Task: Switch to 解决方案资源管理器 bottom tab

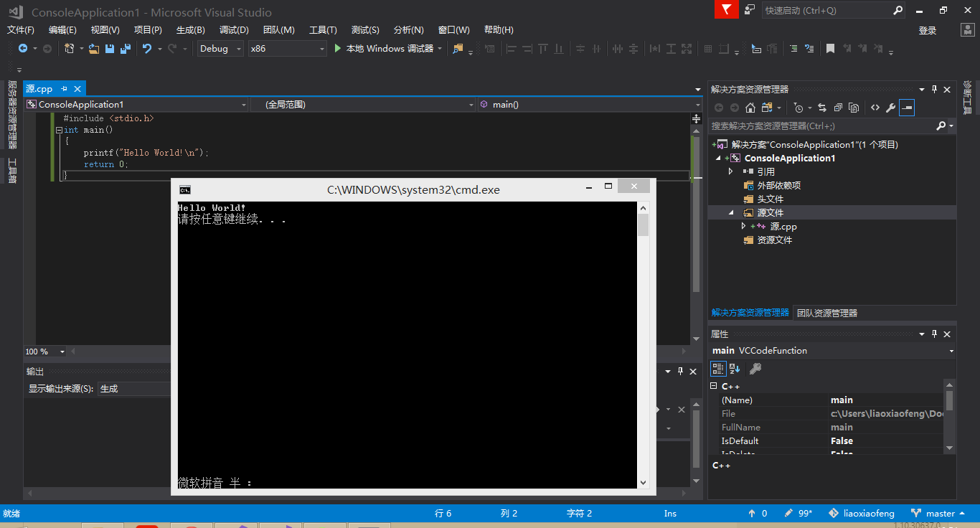Action: 750,313
